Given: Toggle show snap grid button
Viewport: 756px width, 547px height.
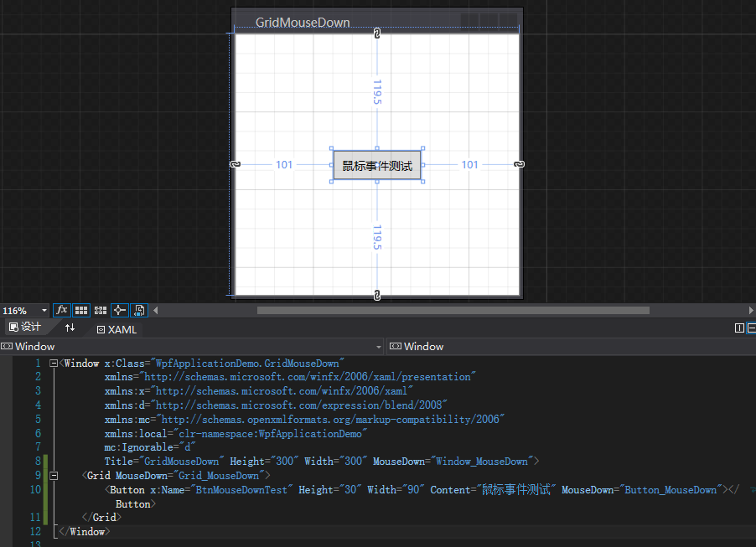Looking at the screenshot, I should coord(81,311).
